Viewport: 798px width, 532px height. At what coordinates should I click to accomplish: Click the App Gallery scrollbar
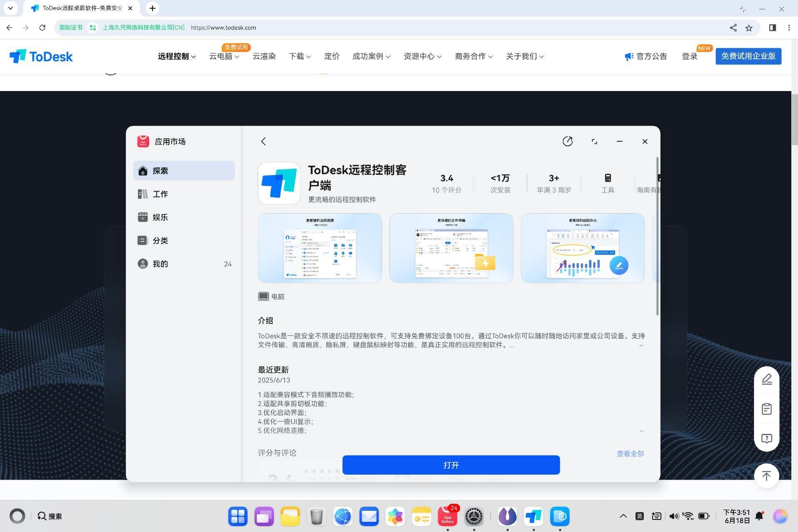657,236
